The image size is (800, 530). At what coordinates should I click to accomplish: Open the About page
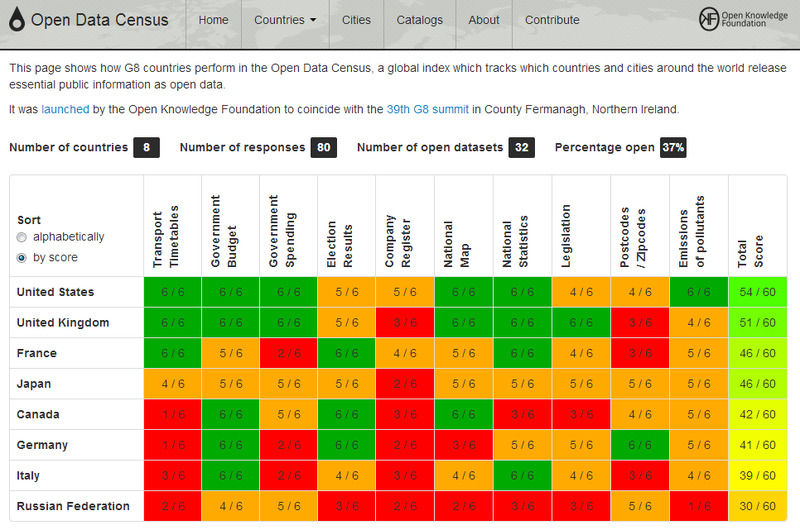click(x=484, y=20)
